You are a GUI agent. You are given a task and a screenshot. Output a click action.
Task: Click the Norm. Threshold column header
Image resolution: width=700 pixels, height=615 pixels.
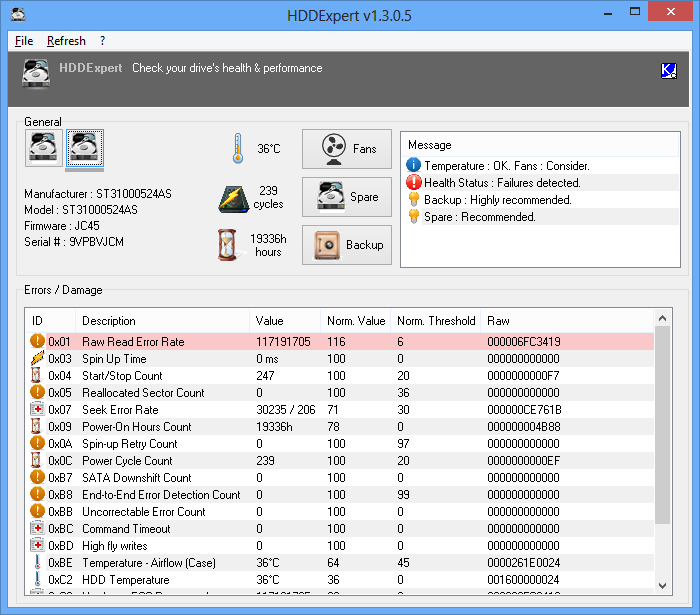click(x=436, y=320)
